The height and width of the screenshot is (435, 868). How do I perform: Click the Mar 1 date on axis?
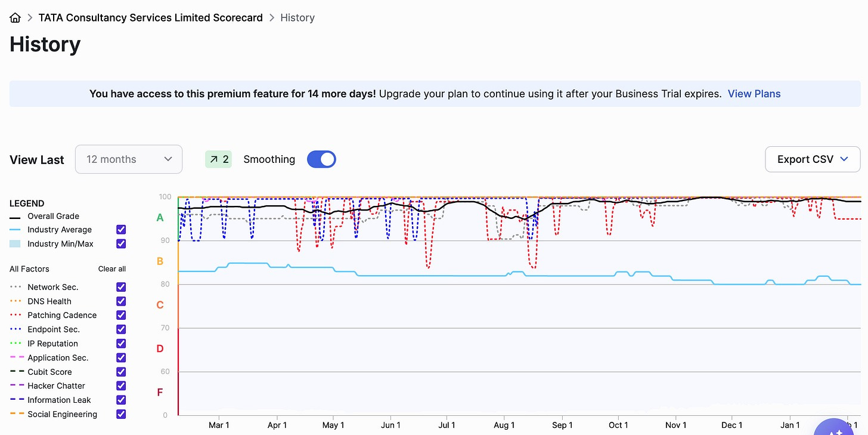(219, 425)
